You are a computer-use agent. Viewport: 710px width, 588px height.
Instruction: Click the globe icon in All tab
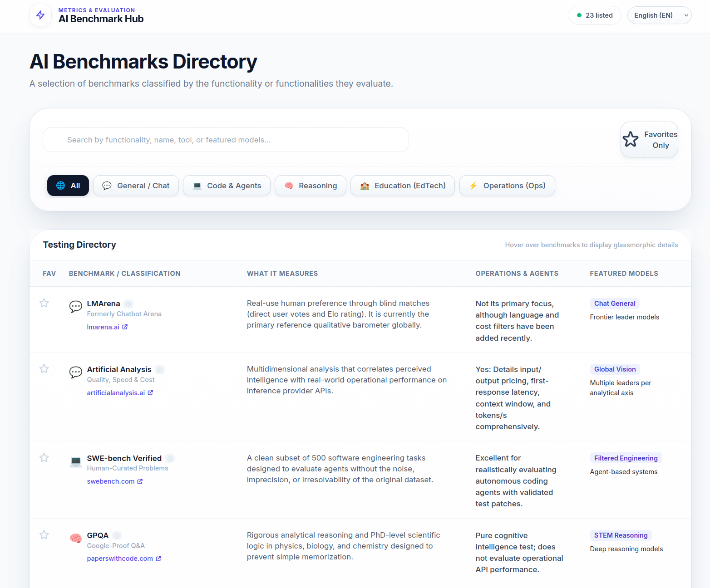coord(60,186)
